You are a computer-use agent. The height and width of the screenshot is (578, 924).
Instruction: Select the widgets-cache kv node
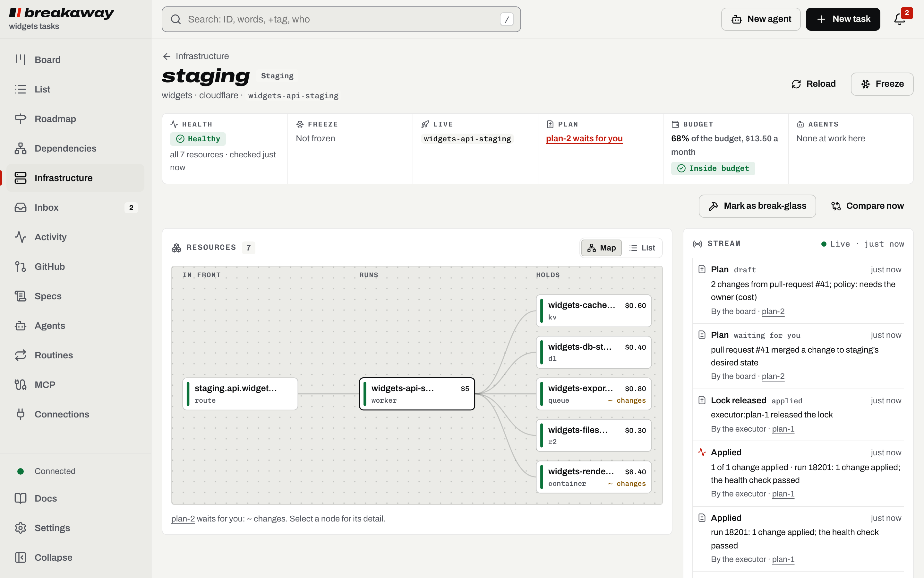(x=594, y=311)
